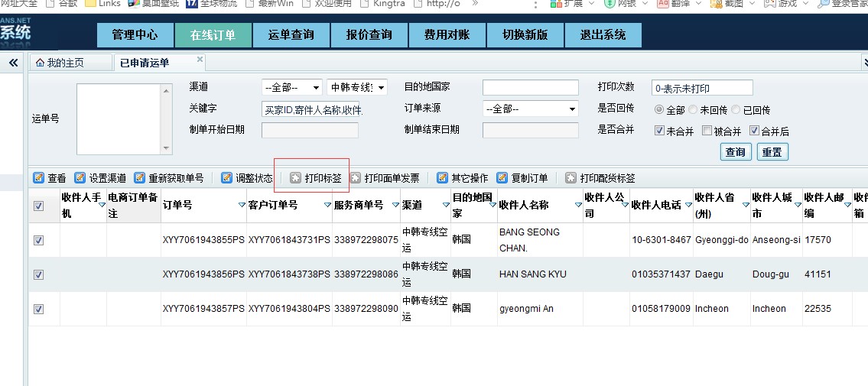Expand the 订单号 column filter arrow
The width and height of the screenshot is (868, 386).
coord(242,205)
